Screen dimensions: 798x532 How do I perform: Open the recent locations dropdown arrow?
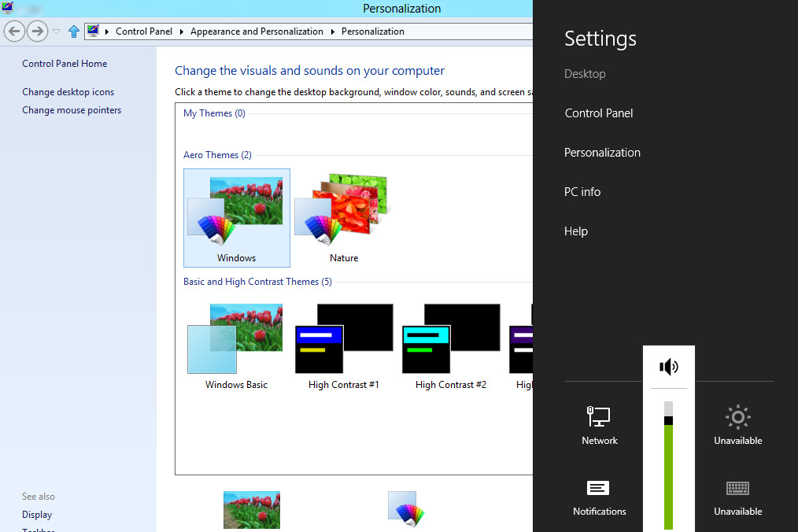click(x=57, y=31)
